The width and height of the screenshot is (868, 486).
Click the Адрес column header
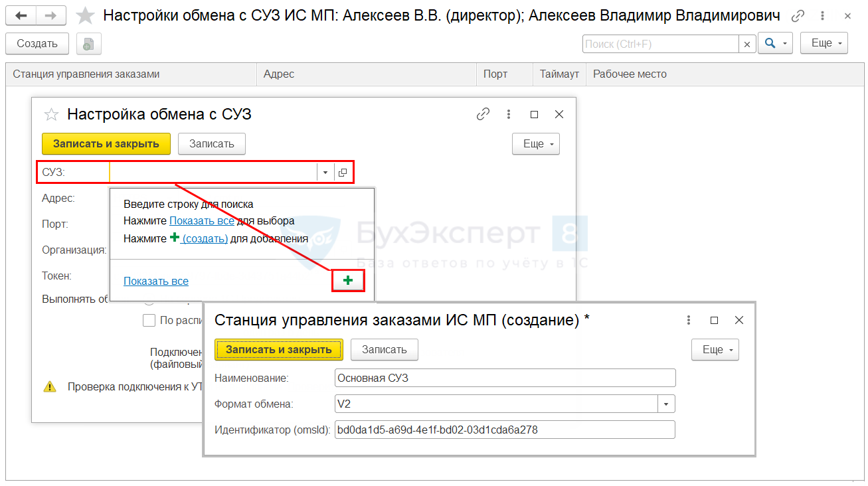coord(367,74)
